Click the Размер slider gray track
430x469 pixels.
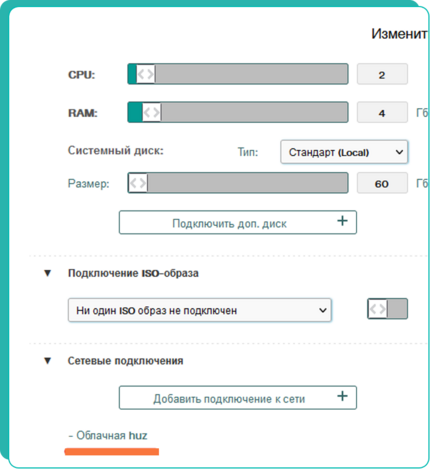[x=248, y=183]
